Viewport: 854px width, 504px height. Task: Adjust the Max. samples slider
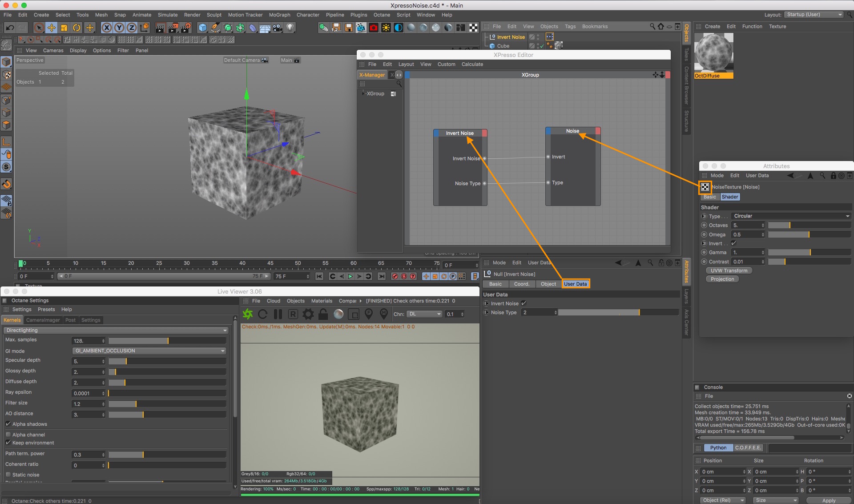click(x=167, y=341)
